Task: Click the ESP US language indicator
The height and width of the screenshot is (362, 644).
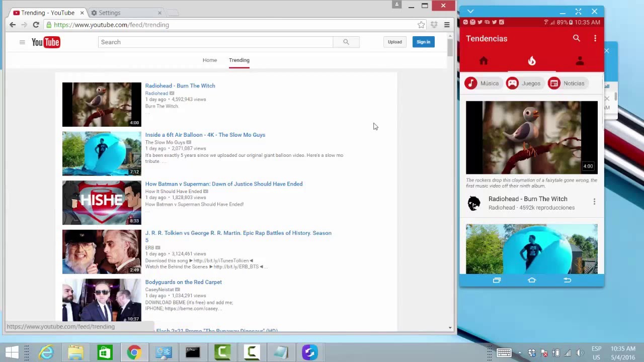Action: tap(596, 353)
